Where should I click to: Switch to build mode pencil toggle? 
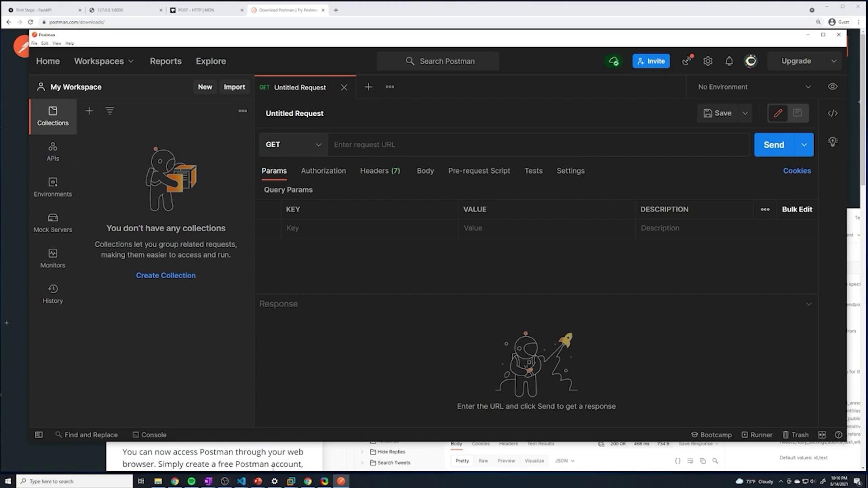778,113
